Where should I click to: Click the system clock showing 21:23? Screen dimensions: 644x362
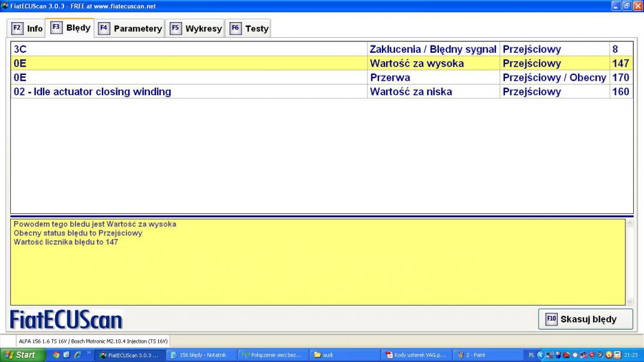631,355
